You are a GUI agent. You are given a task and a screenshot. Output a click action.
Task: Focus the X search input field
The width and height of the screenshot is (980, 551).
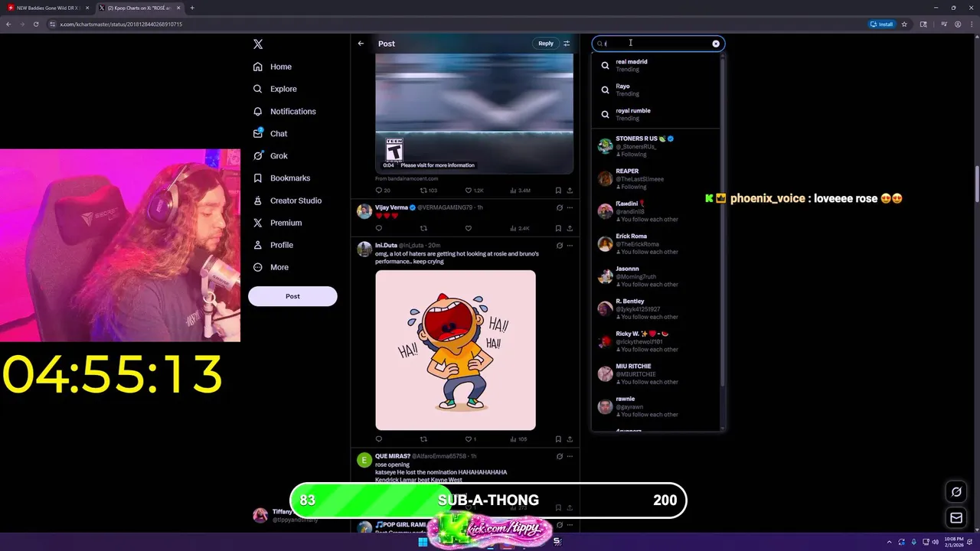click(657, 44)
